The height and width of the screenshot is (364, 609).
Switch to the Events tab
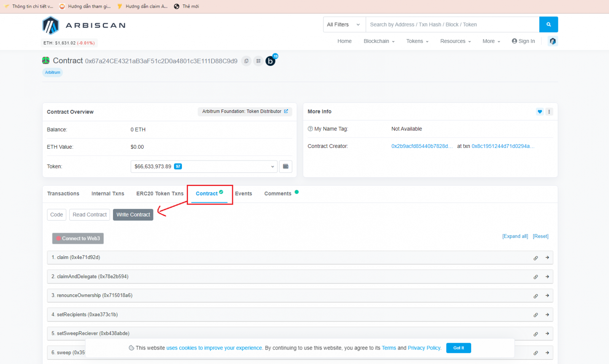coord(244,194)
